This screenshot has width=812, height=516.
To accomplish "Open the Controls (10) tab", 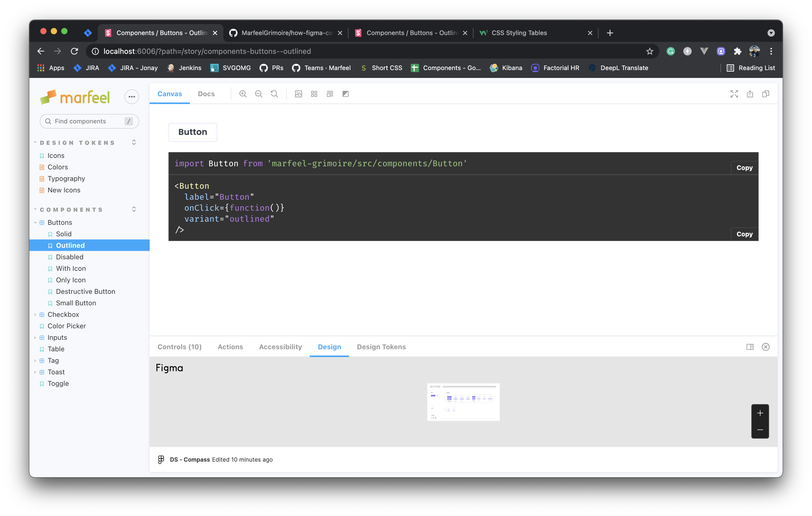I will point(179,347).
